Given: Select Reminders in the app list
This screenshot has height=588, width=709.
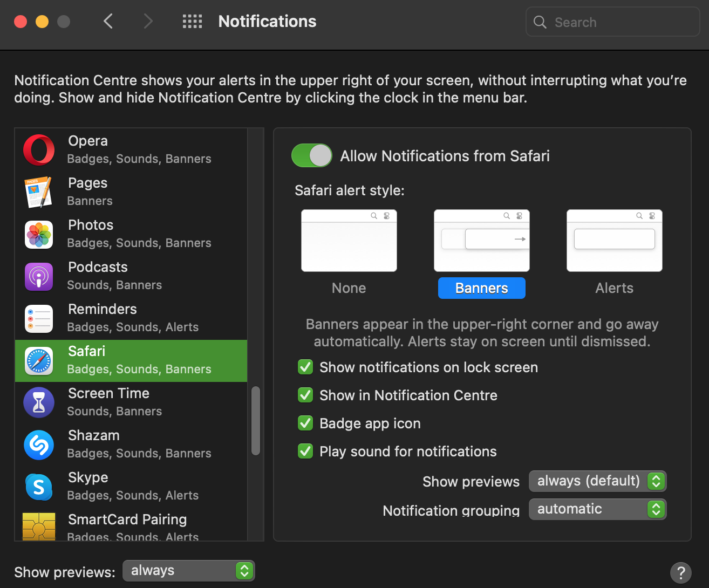Looking at the screenshot, I should [131, 318].
